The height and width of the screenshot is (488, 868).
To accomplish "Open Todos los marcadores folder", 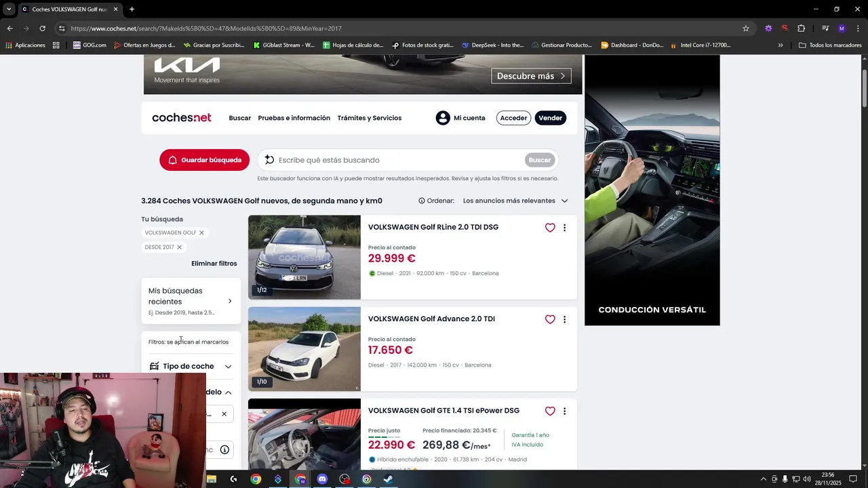I will pos(830,45).
